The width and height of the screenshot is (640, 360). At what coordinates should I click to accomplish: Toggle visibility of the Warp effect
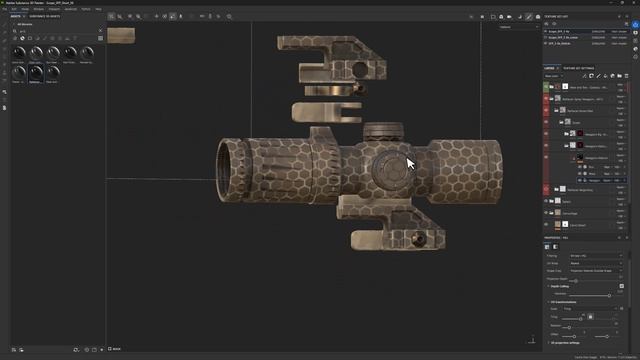pyautogui.click(x=580, y=173)
